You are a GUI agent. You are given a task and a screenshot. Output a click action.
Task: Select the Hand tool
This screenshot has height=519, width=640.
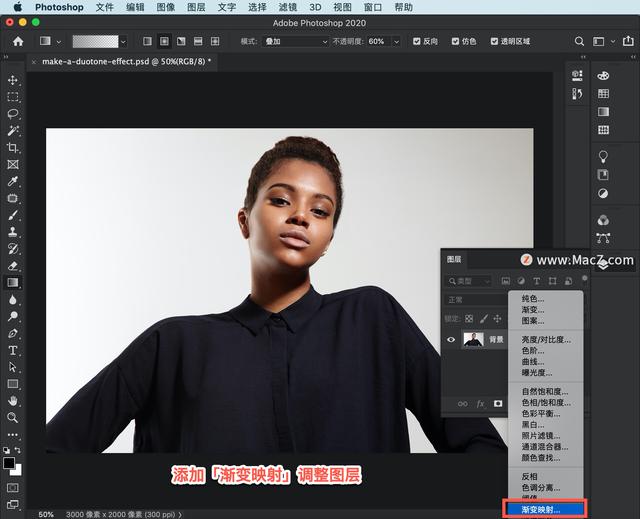tap(13, 400)
